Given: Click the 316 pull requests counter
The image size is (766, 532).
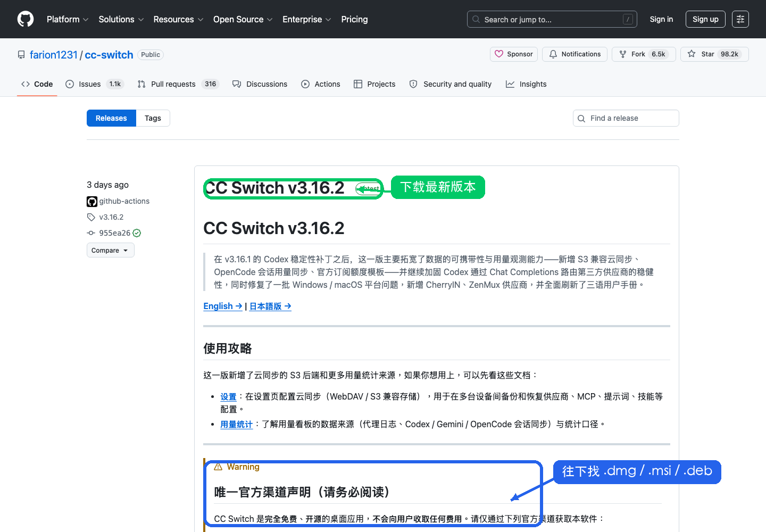Looking at the screenshot, I should [211, 84].
